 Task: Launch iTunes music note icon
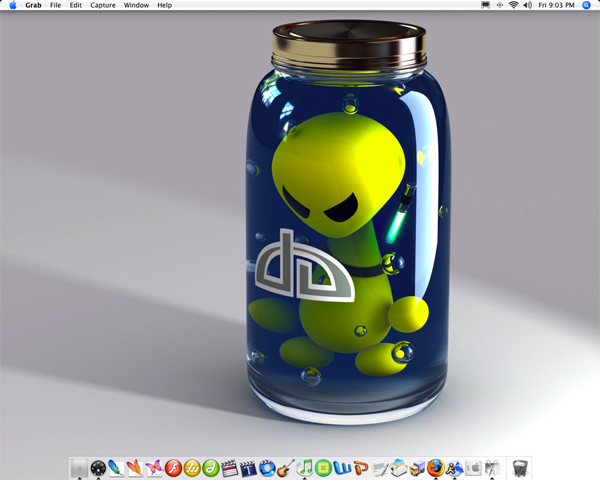305,468
